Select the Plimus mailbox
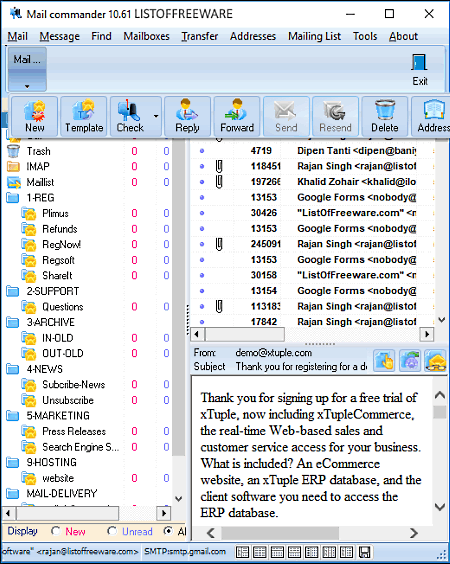 [55, 213]
